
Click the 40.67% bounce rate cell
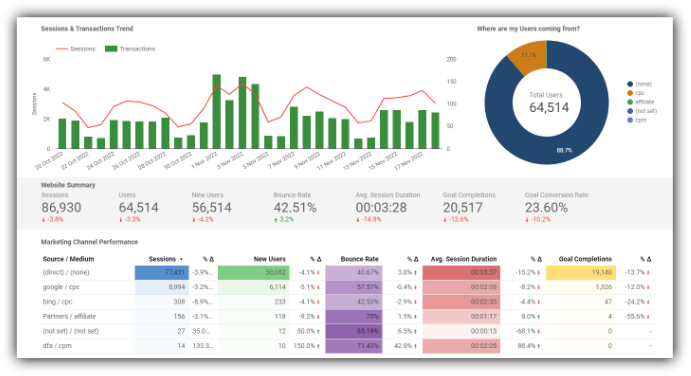tap(354, 272)
